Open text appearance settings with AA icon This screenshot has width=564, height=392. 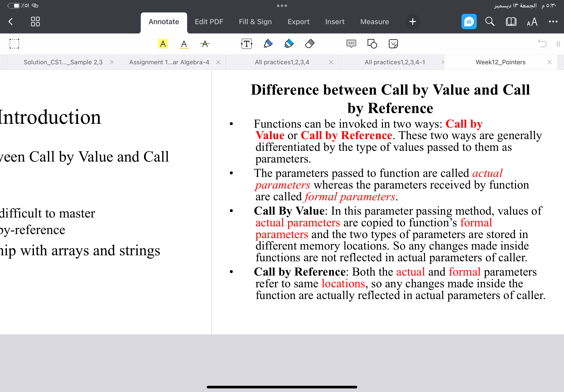532,22
